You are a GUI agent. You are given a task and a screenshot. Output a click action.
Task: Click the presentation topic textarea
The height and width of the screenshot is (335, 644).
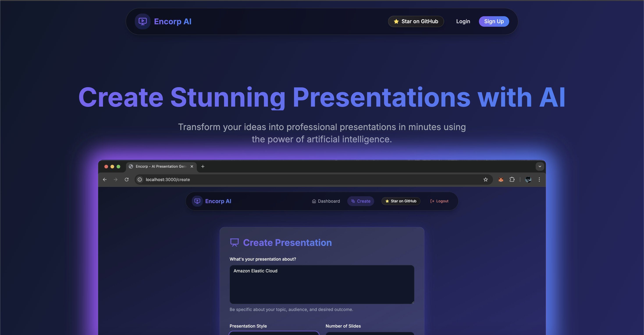tap(322, 285)
